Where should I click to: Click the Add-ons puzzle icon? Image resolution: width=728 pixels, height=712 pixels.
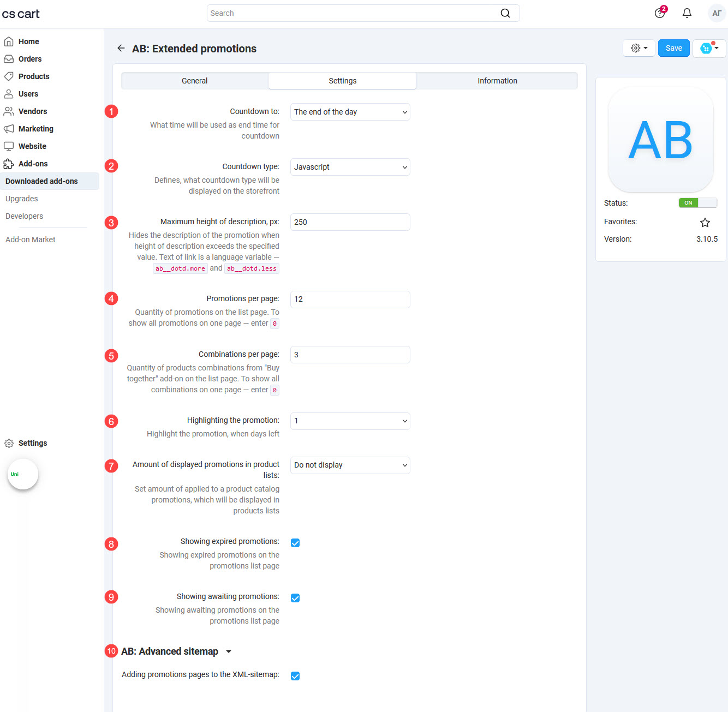9,164
